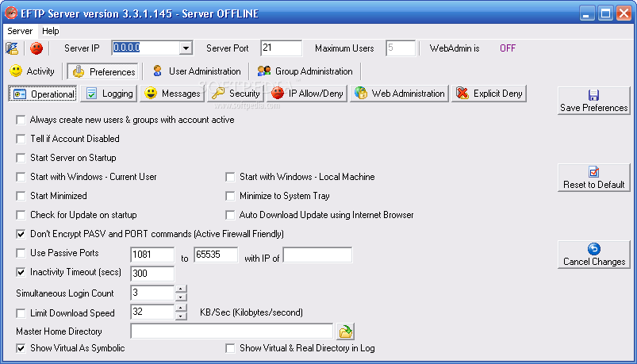Switch to the Logging sub-tab
The height and width of the screenshot is (364, 637).
[x=109, y=94]
